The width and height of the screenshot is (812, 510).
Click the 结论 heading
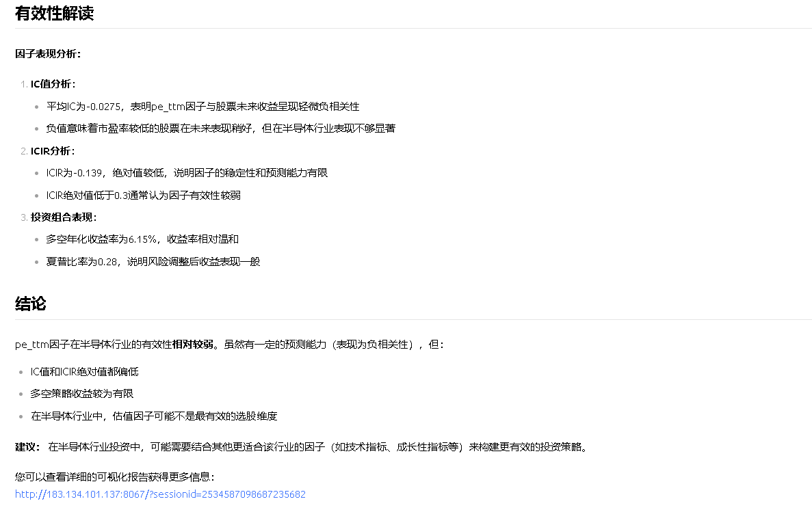click(x=31, y=304)
